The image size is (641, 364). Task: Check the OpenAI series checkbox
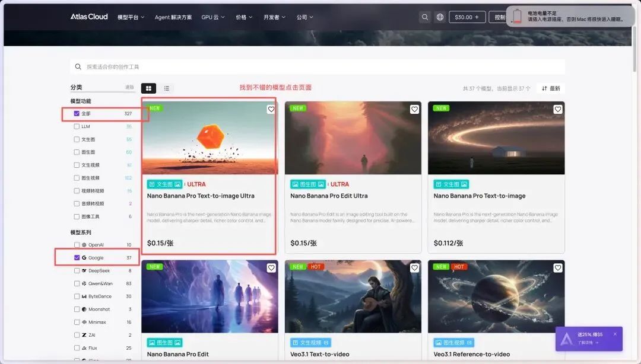pyautogui.click(x=77, y=245)
